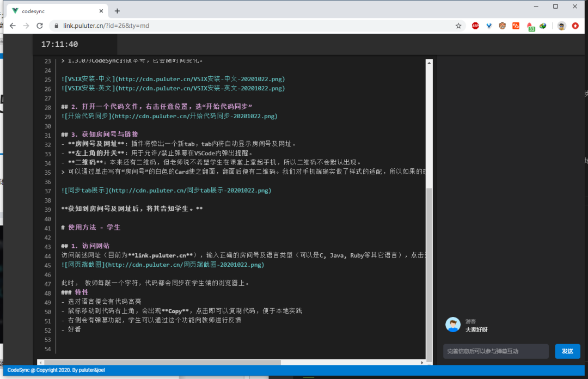This screenshot has width=588, height=379.
Task: Click the line starting with 左上角的开关
Action: [x=157, y=153]
